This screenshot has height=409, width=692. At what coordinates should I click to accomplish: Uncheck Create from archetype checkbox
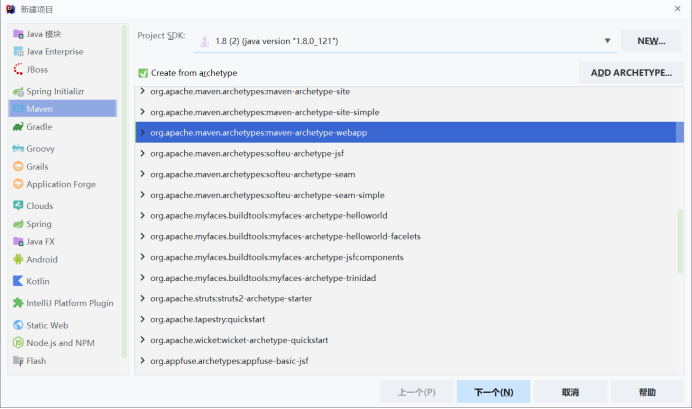143,73
